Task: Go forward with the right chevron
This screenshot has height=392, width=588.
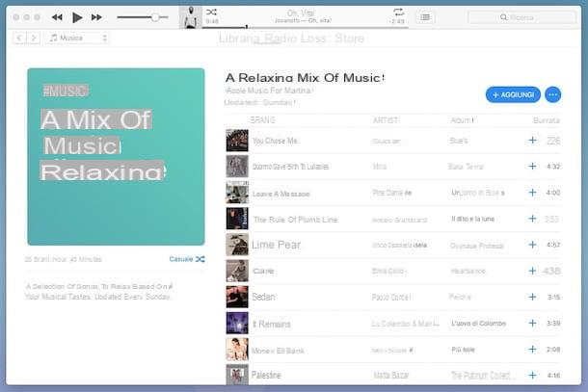Action: 34,38
